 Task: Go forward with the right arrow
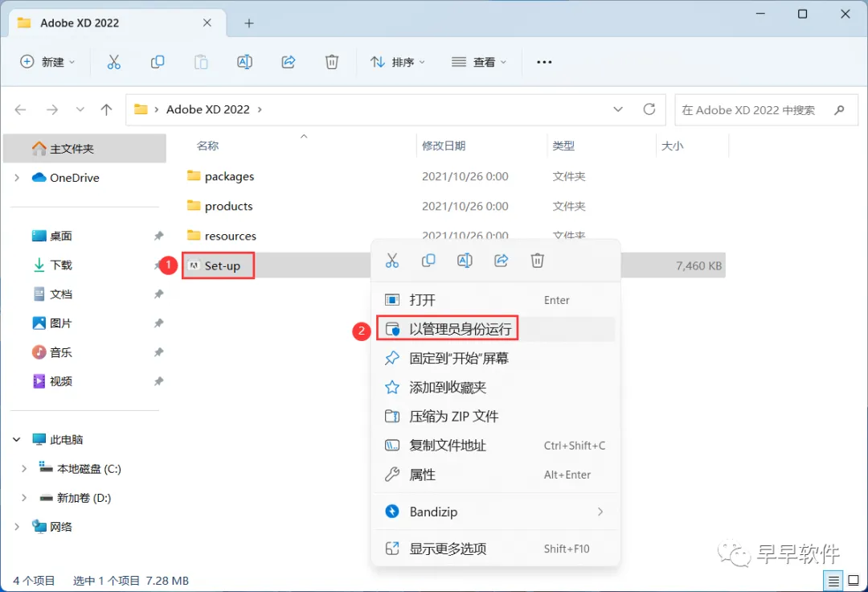click(52, 109)
